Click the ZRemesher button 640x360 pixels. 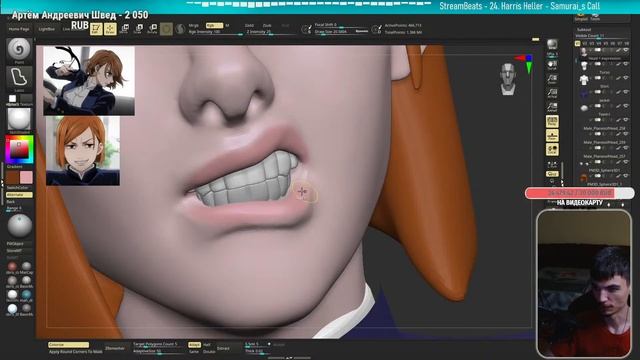115,348
